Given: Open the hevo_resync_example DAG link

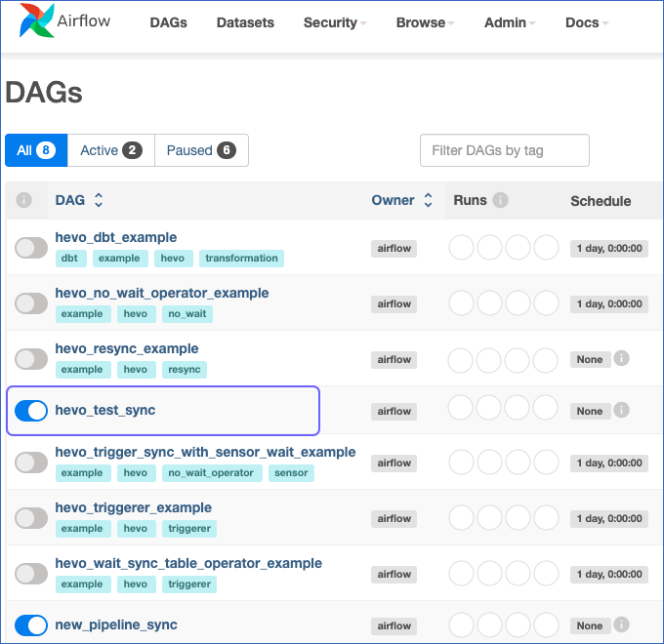Looking at the screenshot, I should pos(127,348).
